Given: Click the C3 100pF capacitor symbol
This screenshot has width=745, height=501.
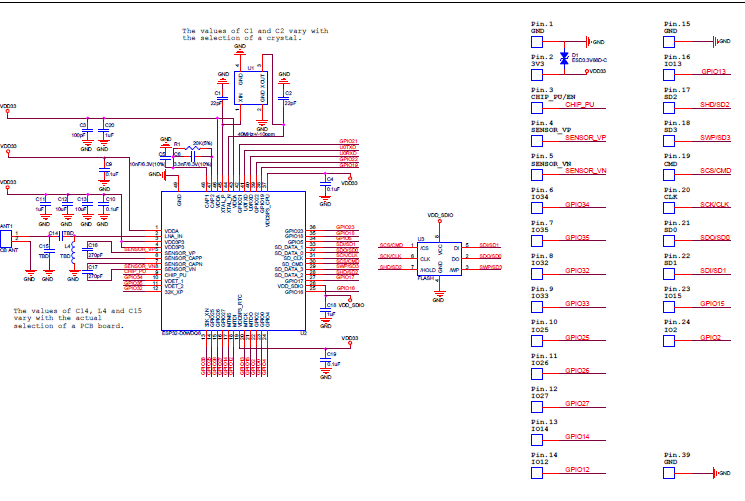Looking at the screenshot, I should pos(87,130).
